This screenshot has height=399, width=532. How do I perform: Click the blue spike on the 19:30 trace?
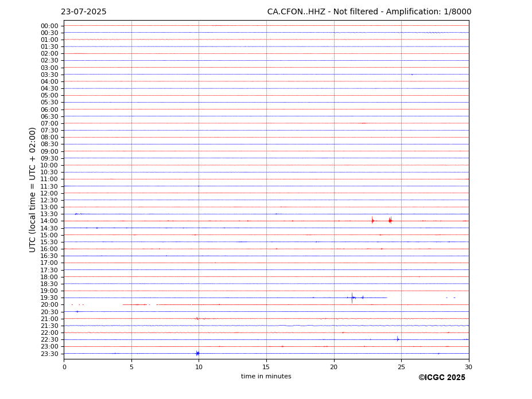click(x=352, y=298)
